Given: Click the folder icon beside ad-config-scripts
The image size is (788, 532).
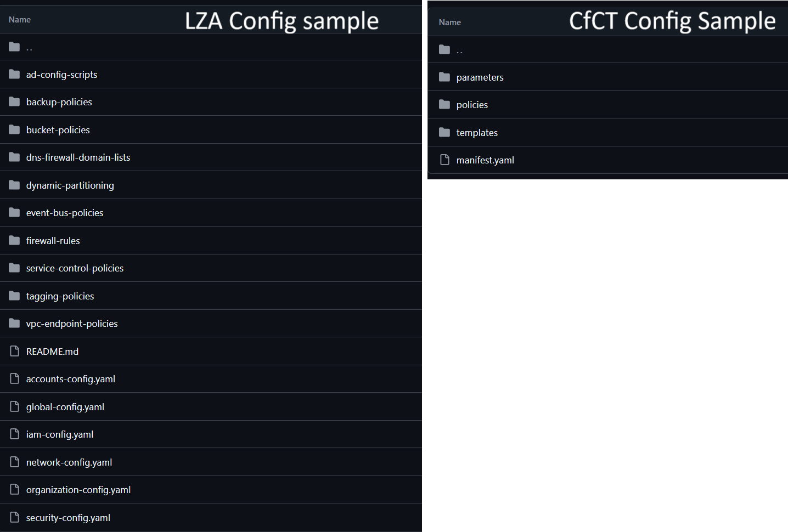Looking at the screenshot, I should (14, 74).
